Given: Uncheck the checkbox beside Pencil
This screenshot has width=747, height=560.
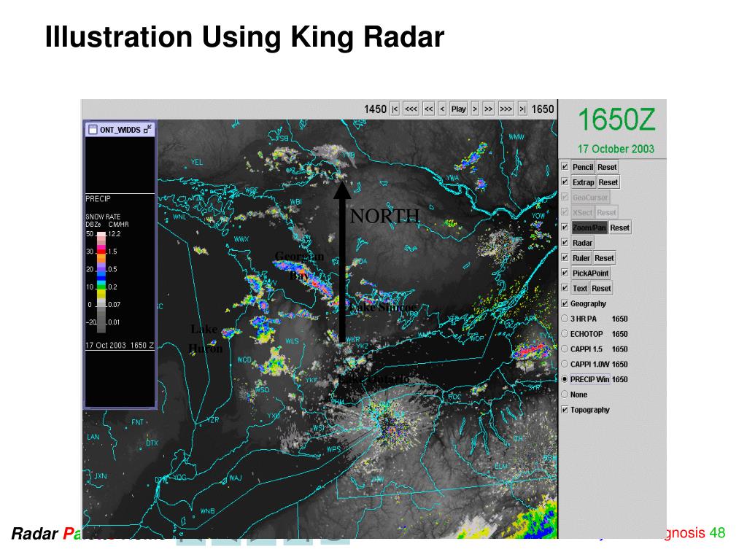Looking at the screenshot, I should 565,167.
